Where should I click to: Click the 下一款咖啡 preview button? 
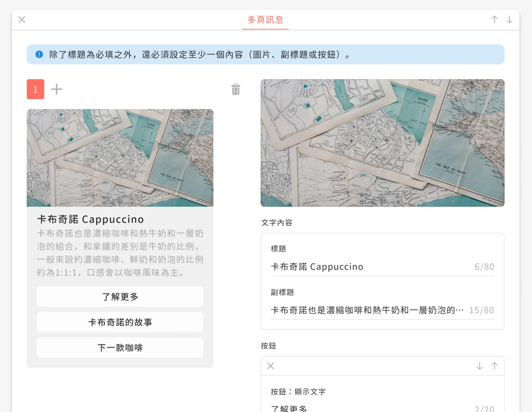pyautogui.click(x=120, y=348)
